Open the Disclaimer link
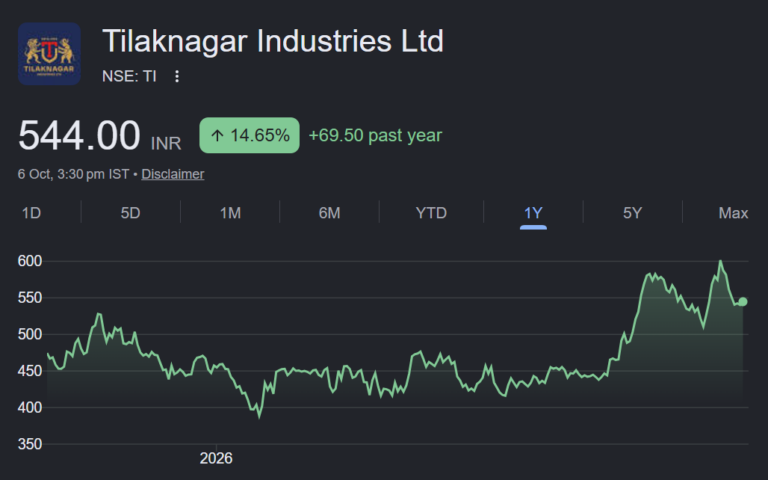Screen dimensions: 768x480 pos(173,174)
